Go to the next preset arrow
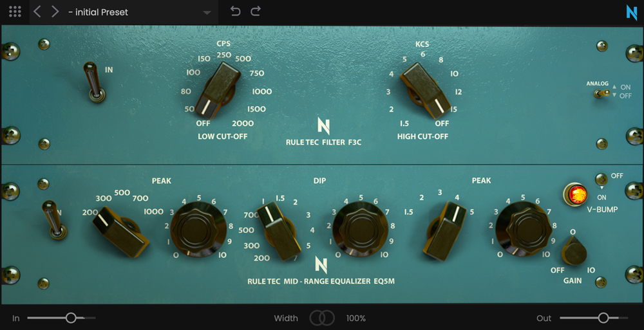Viewport: 644px width, 330px height. [x=55, y=12]
